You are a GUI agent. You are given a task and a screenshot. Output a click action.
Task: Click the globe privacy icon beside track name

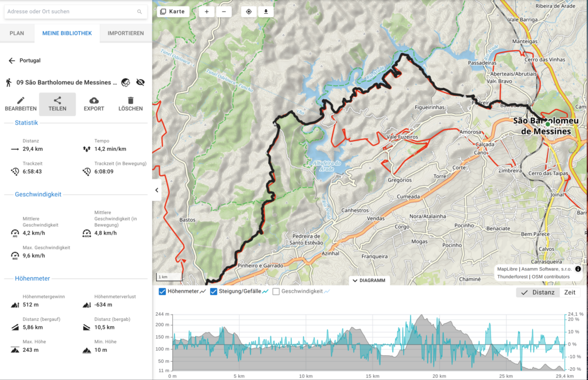[126, 83]
